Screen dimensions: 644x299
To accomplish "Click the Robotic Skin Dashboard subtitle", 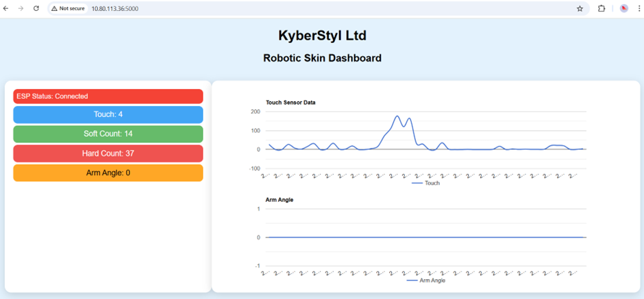I will pos(322,58).
